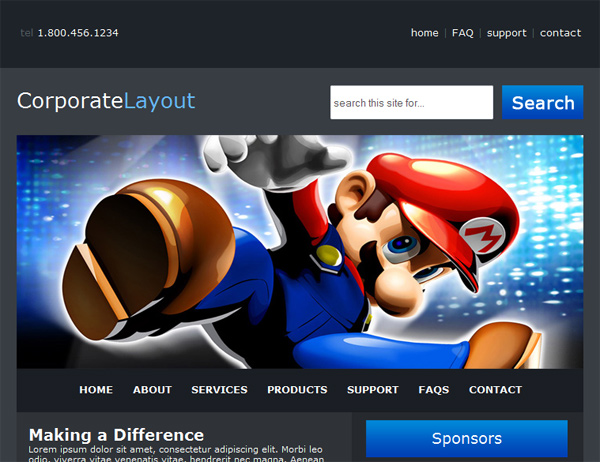The image size is (600, 462).
Task: Click the phone number 1.800.456.1234
Action: [78, 33]
